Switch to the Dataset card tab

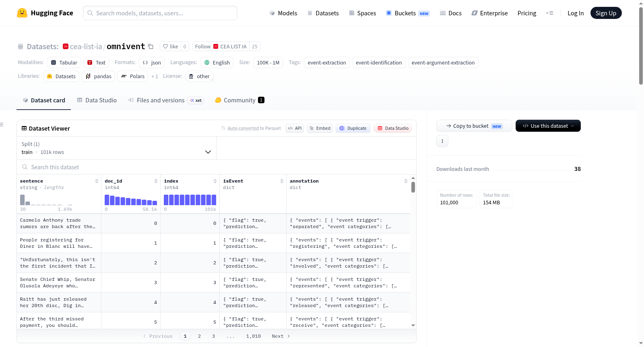(44, 100)
